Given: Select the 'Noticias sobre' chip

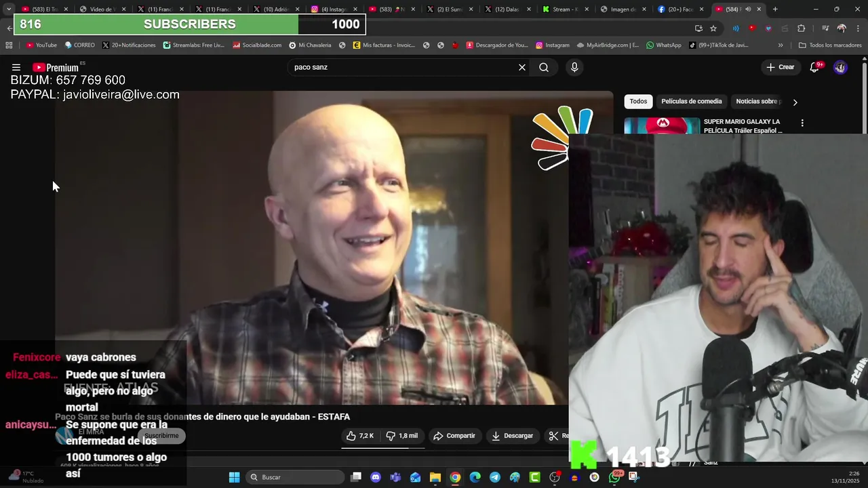Looking at the screenshot, I should pyautogui.click(x=756, y=102).
